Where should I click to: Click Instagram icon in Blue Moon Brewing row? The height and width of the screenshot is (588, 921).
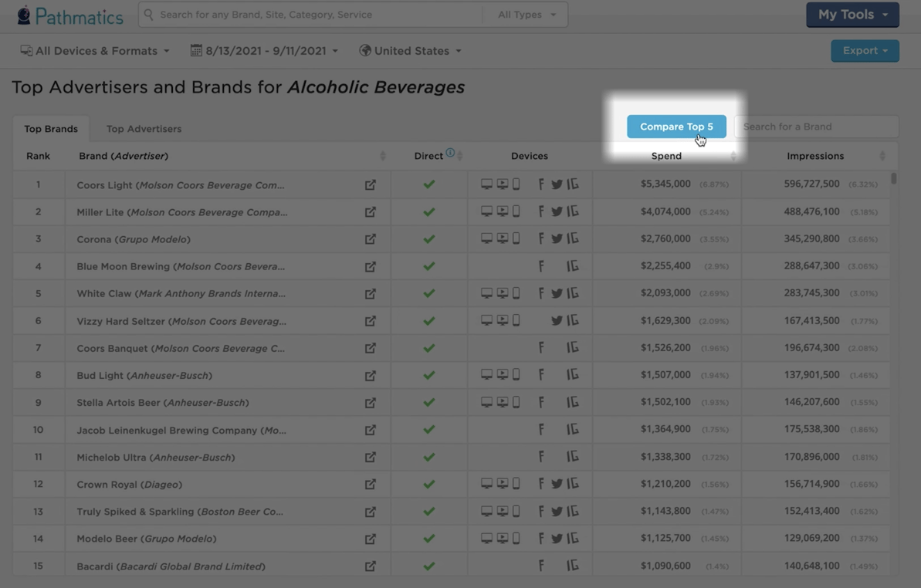[573, 265]
